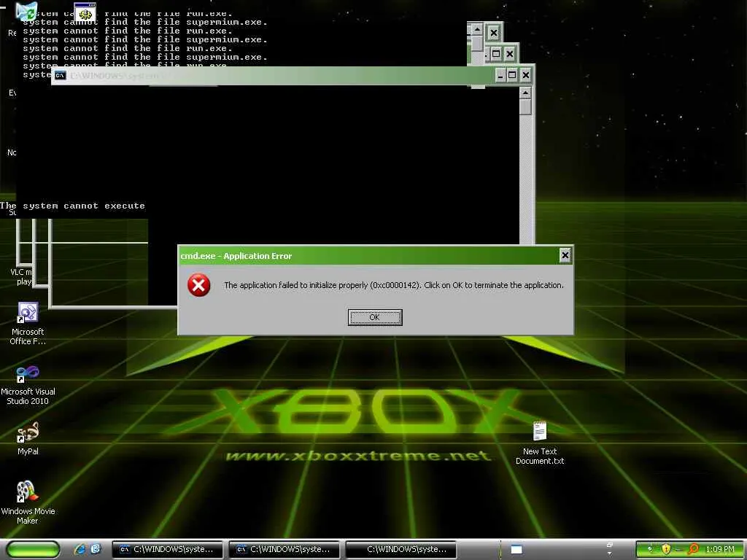Image resolution: width=747 pixels, height=560 pixels.
Task: Launch the MyPal desktop shortcut
Action: point(28,438)
